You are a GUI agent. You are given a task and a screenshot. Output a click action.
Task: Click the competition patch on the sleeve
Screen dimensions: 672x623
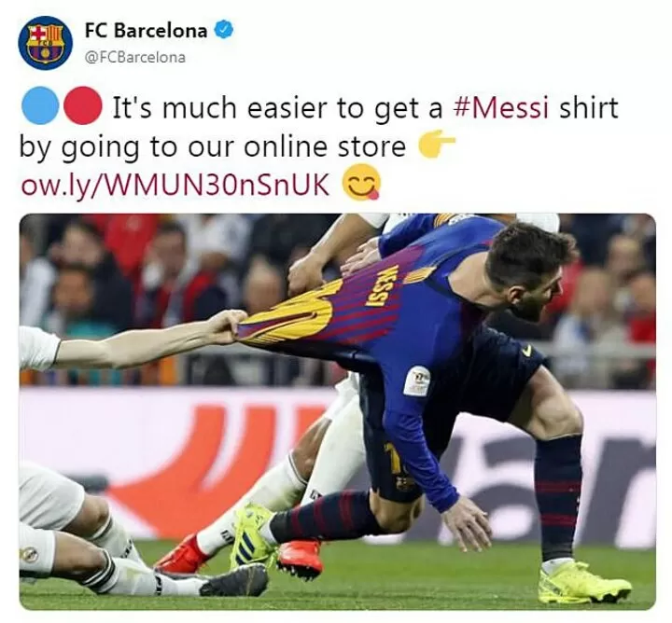click(416, 381)
